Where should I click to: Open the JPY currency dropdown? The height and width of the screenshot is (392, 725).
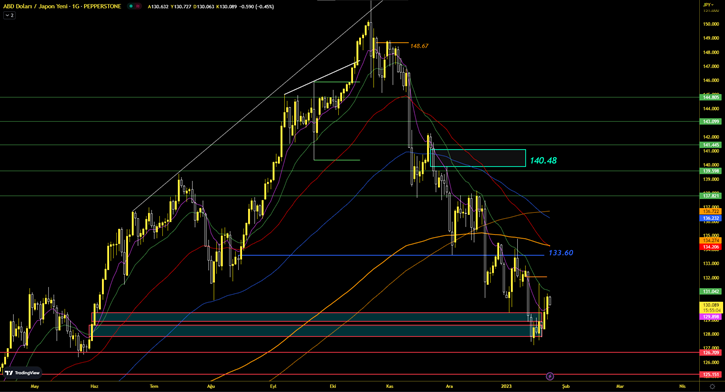pos(708,4)
